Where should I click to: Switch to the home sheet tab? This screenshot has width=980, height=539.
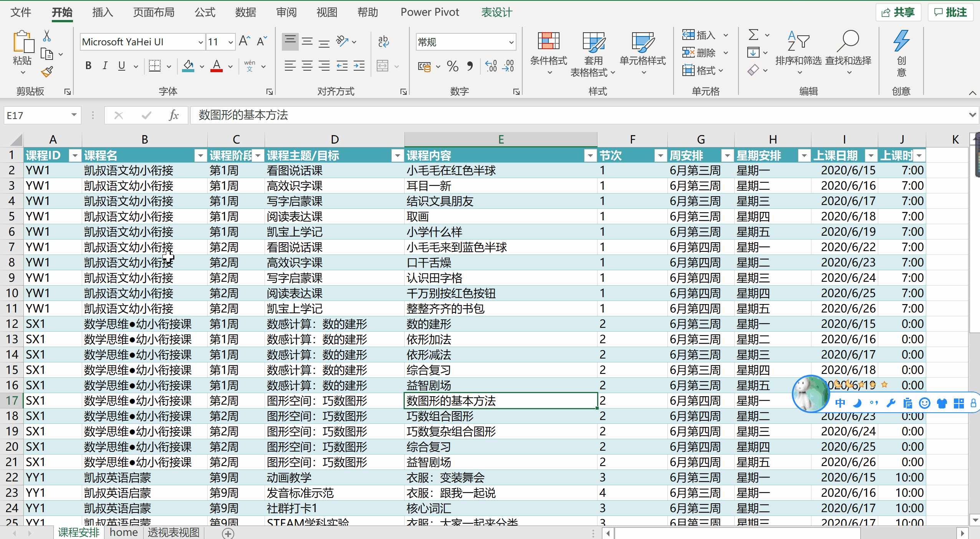(x=124, y=532)
